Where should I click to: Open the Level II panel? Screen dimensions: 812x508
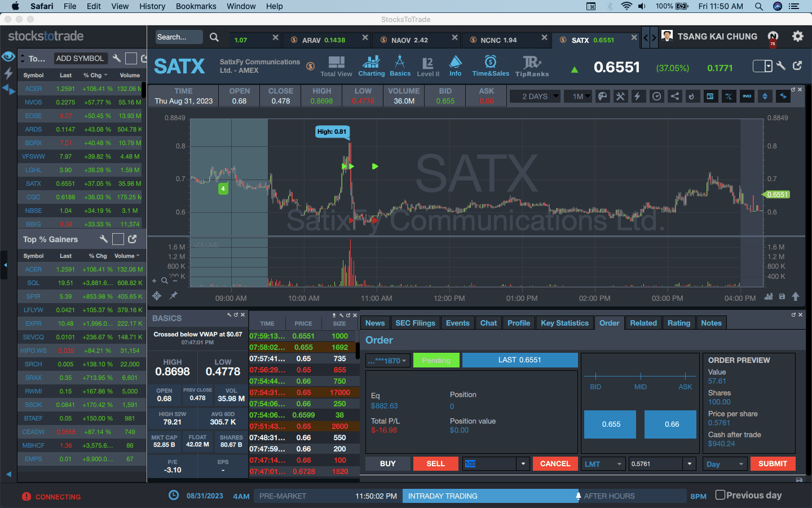pyautogui.click(x=428, y=66)
